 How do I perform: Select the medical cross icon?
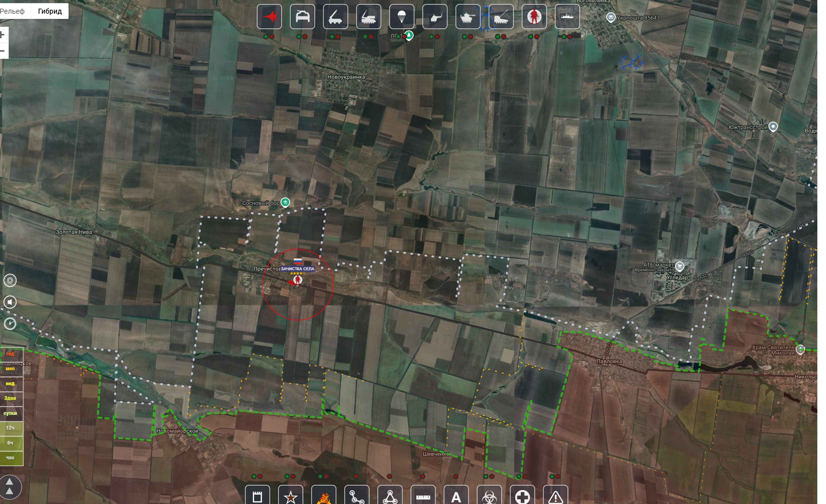pos(522,496)
